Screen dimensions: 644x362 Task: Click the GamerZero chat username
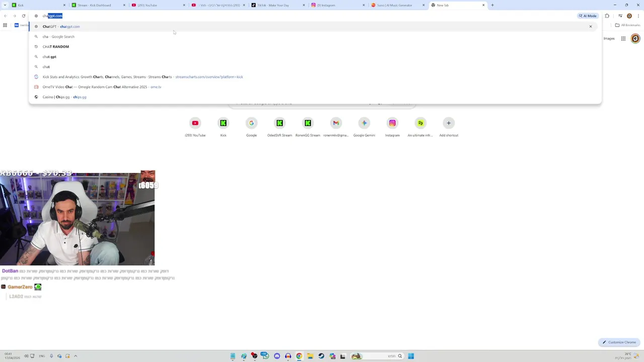click(x=20, y=287)
